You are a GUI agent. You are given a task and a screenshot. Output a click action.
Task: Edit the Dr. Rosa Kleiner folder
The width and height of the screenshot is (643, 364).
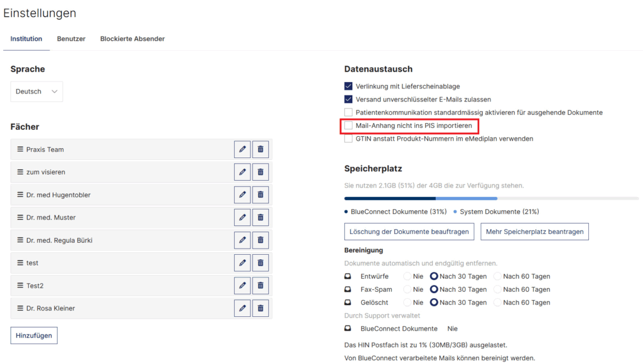pyautogui.click(x=242, y=308)
